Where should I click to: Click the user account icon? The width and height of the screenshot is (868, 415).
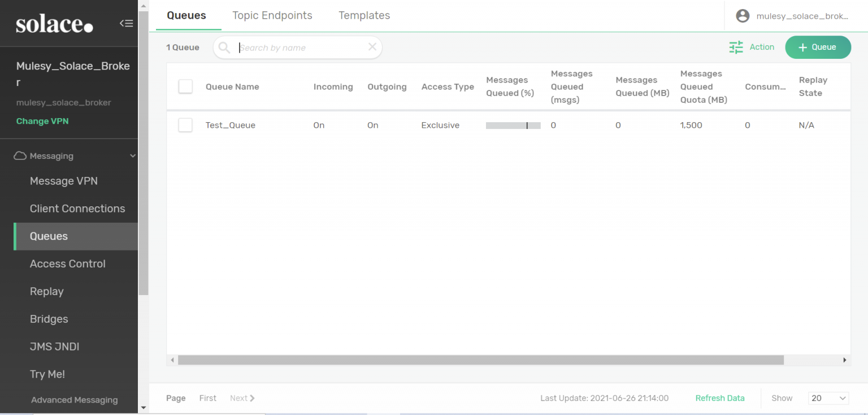coord(743,15)
